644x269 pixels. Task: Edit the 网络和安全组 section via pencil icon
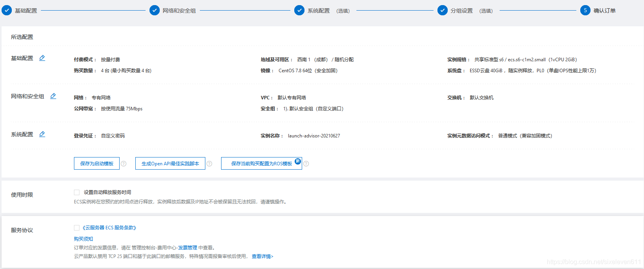coord(53,96)
